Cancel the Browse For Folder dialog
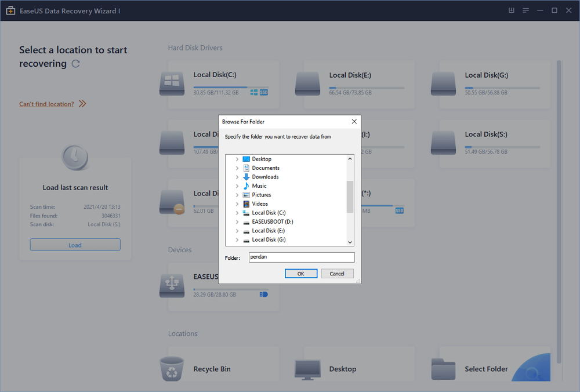The height and width of the screenshot is (392, 580). point(337,274)
